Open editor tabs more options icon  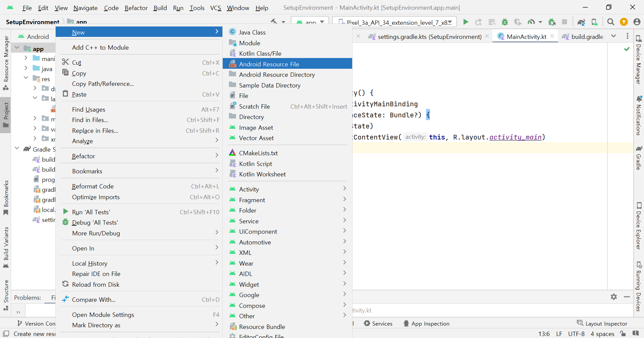[628, 36]
